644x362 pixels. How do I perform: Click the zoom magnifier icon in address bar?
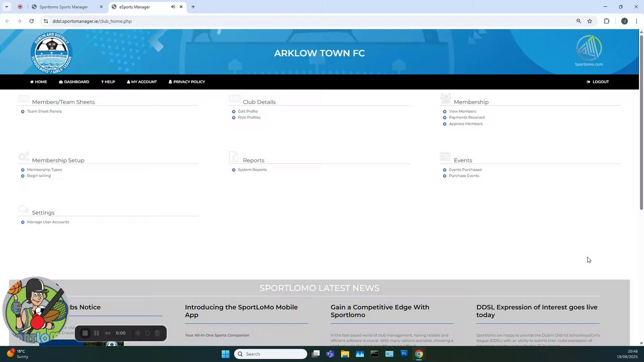coord(579,21)
